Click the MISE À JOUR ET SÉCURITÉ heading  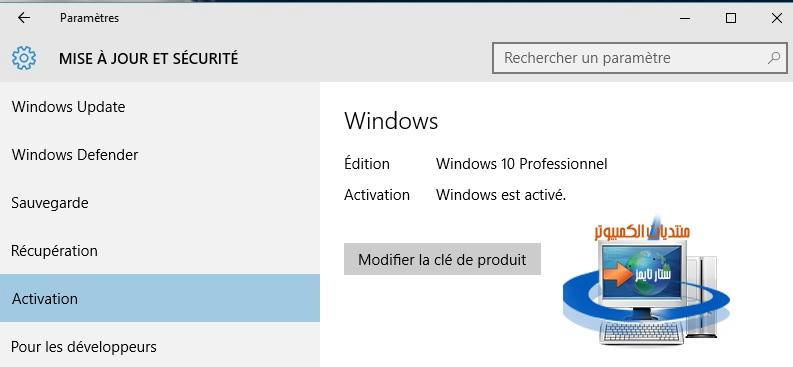pyautogui.click(x=148, y=59)
